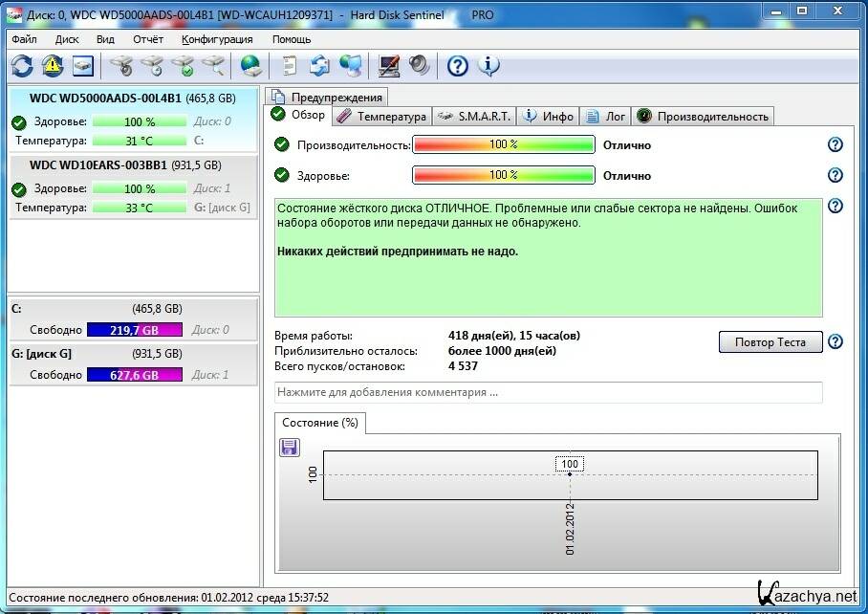Screen dimensions: 868x614
Task: Click the disk with magnifier toolbar icon
Action: click(x=212, y=65)
